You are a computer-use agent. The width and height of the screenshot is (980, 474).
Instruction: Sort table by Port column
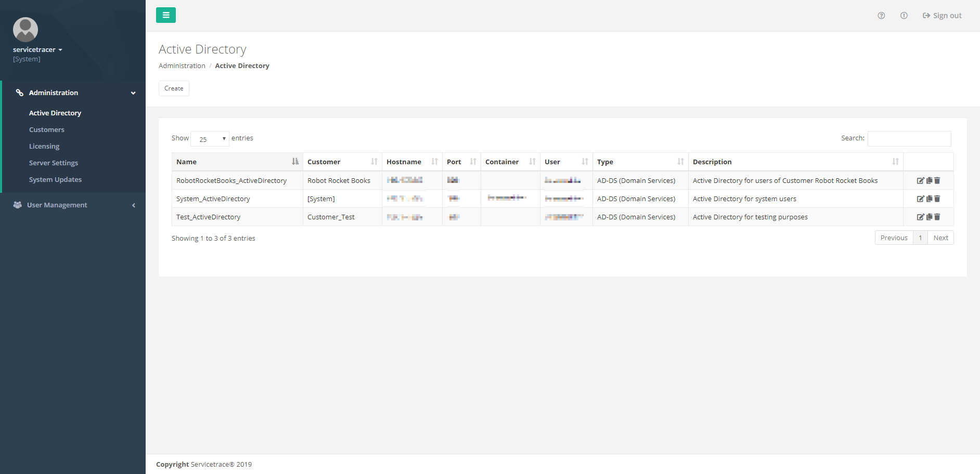(461, 162)
